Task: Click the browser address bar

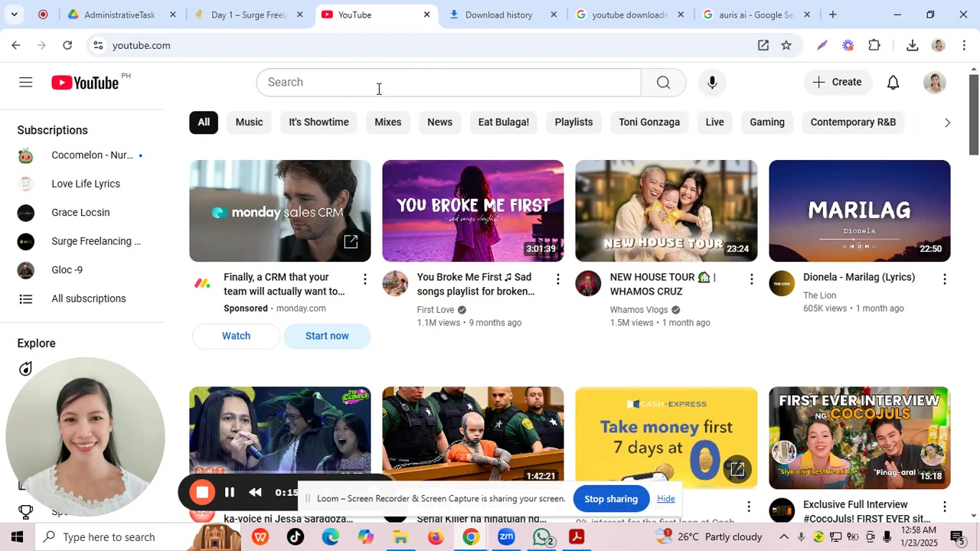Action: point(429,45)
